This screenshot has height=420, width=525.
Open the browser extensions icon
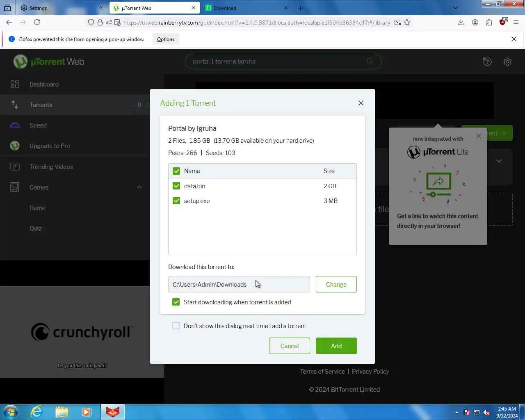489,22
